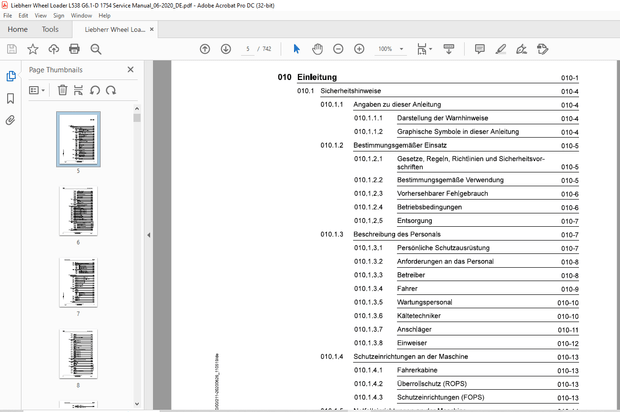Rotate page clockwise

(111, 90)
